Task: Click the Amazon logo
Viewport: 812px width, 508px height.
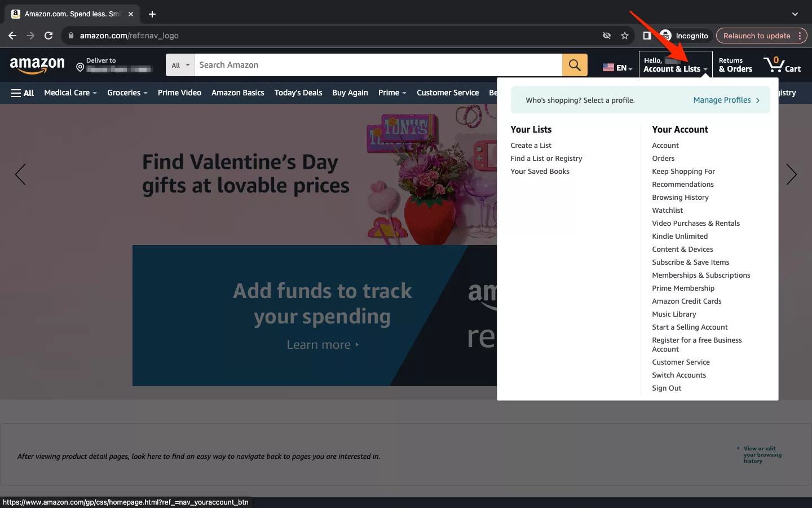Action: click(37, 65)
